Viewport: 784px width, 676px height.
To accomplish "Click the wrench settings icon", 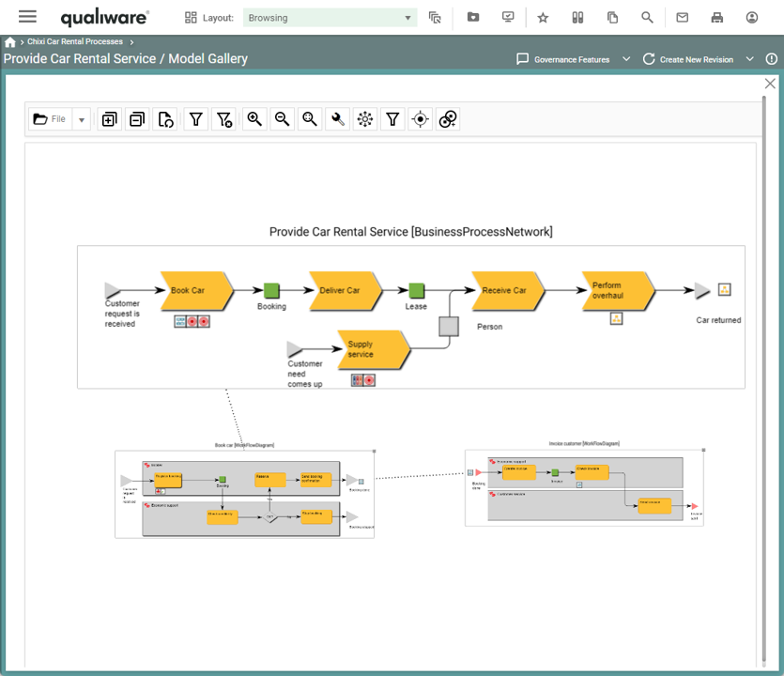I will click(337, 119).
